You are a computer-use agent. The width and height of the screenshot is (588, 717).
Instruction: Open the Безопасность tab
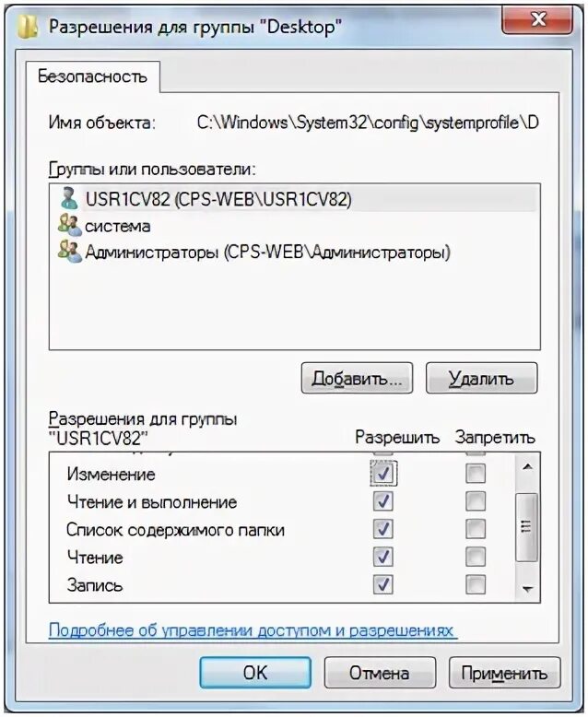92,76
